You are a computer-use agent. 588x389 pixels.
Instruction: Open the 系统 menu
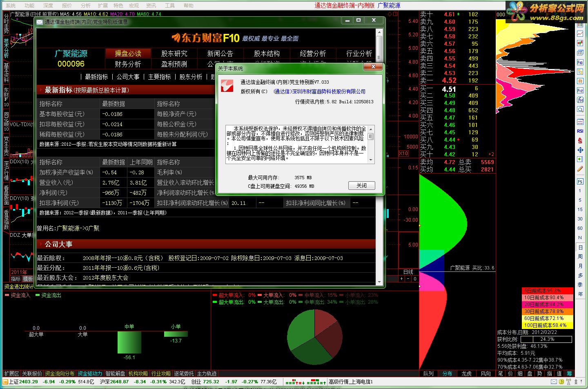(x=11, y=6)
